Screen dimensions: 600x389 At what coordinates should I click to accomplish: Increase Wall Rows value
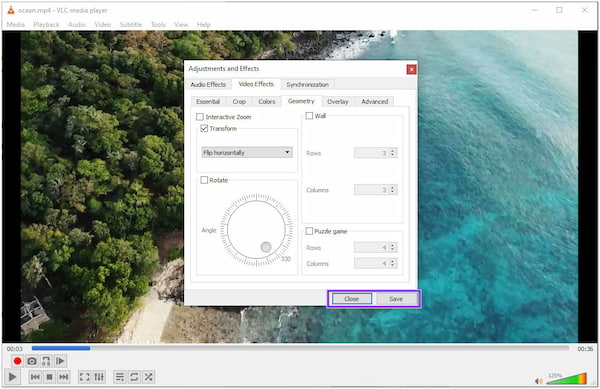point(393,151)
